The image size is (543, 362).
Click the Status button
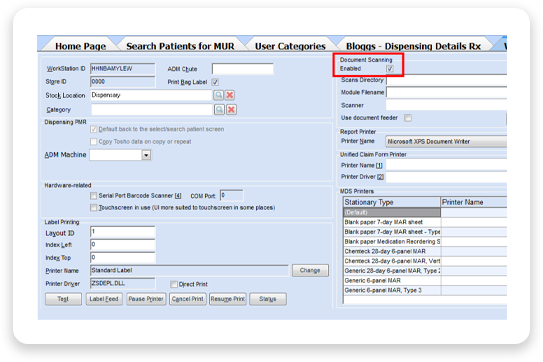268,299
